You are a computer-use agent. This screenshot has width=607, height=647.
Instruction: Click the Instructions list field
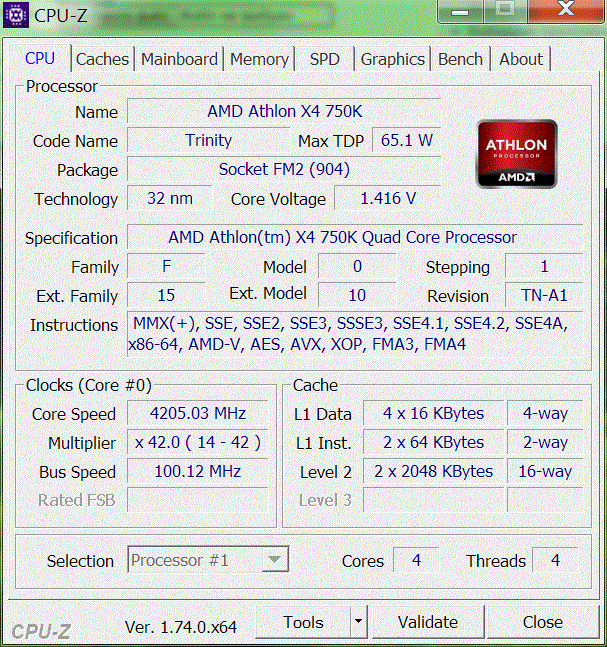[355, 334]
